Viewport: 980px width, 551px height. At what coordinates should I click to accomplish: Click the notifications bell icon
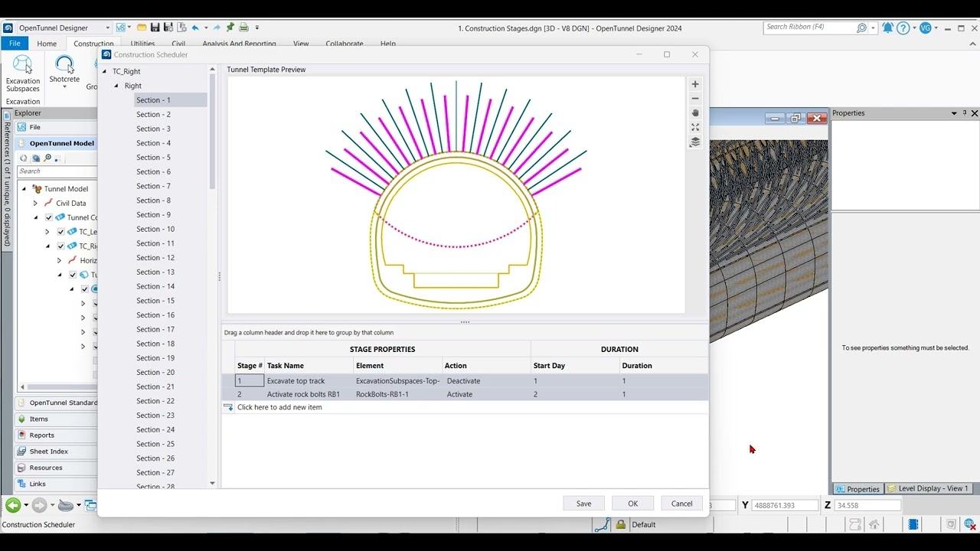pyautogui.click(x=887, y=28)
